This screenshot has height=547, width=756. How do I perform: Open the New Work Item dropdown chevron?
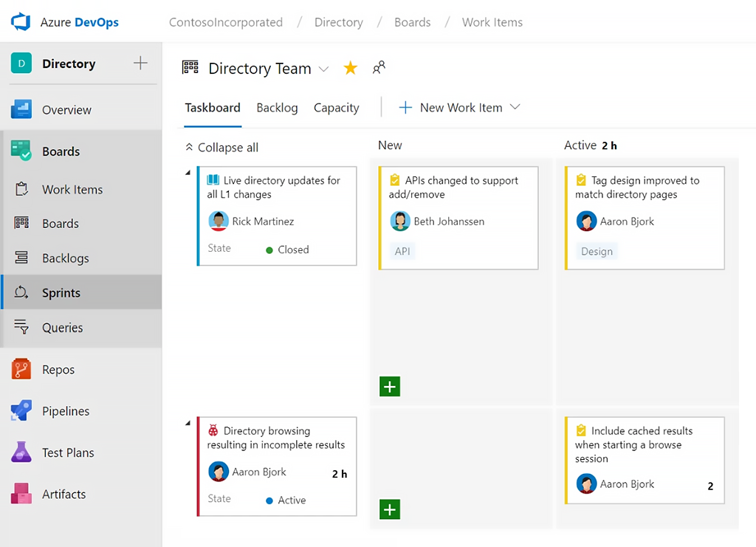[x=515, y=107]
